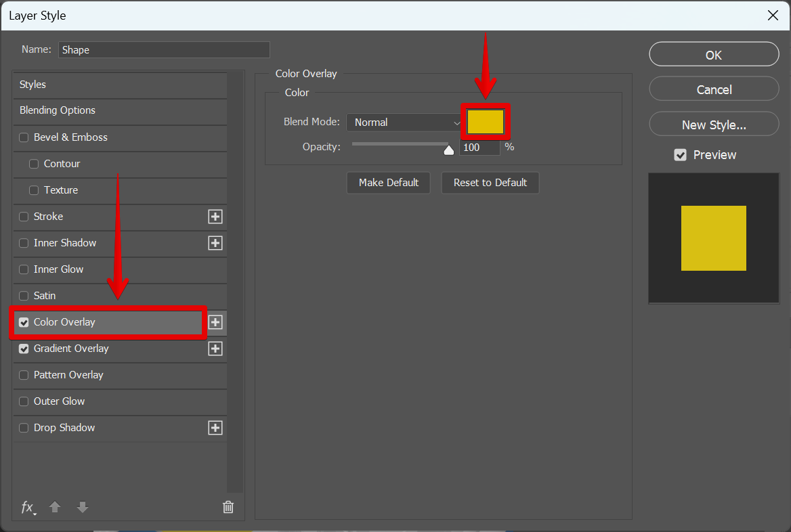
Task: Add another Color Overlay with plus icon
Action: [x=215, y=322]
